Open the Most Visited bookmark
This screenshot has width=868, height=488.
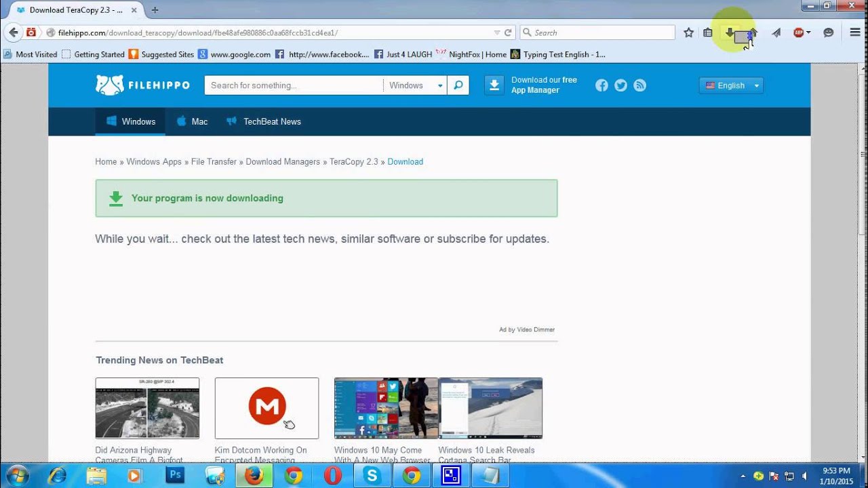click(31, 54)
